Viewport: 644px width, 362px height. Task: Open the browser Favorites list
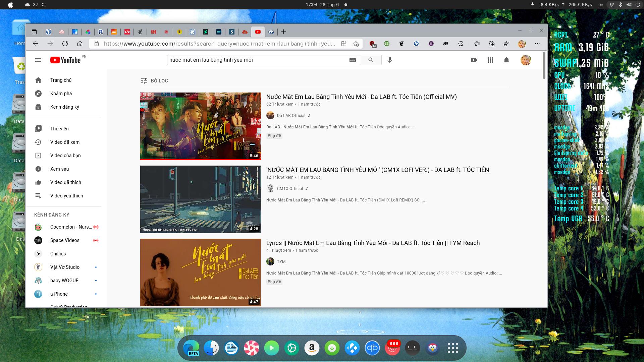(477, 44)
